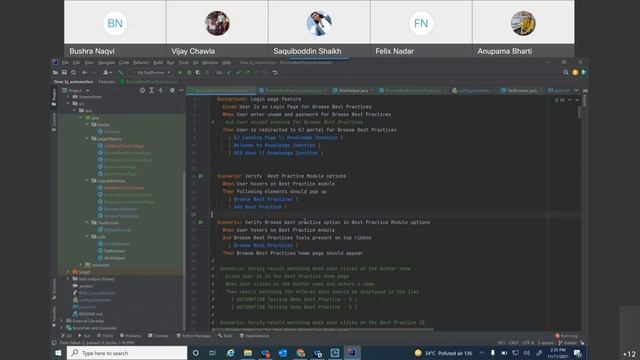Click the Open folder icon in main toolbar
640x360 pixels.
pos(55,72)
